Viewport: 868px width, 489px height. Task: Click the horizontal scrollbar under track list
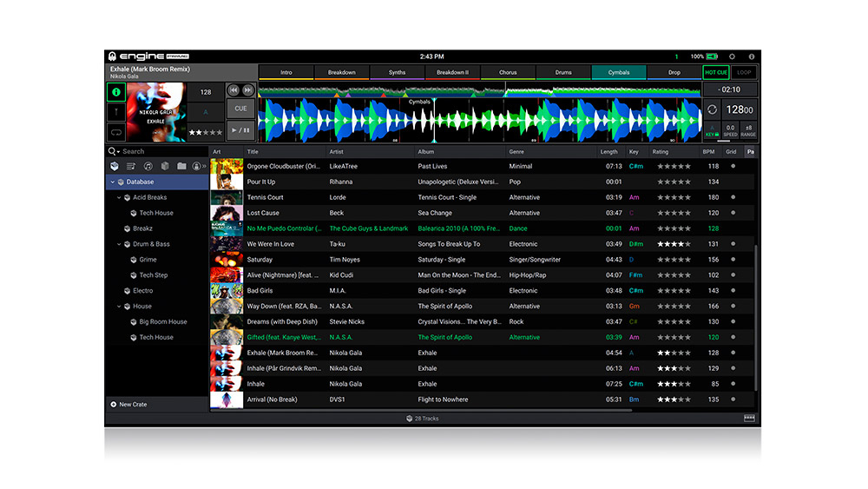[421, 410]
